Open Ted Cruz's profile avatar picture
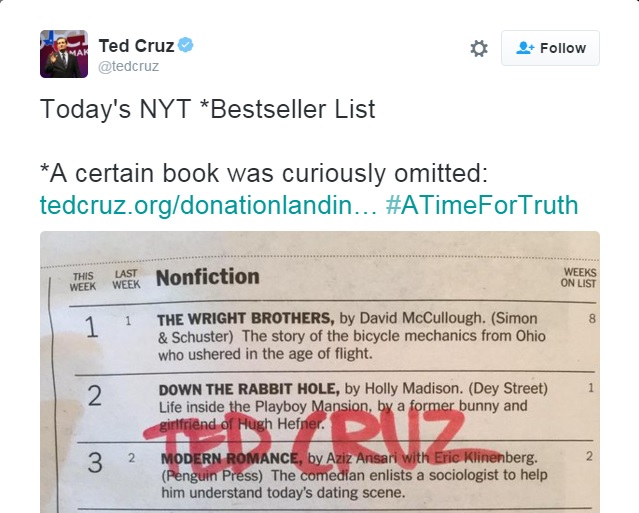 pos(64,54)
